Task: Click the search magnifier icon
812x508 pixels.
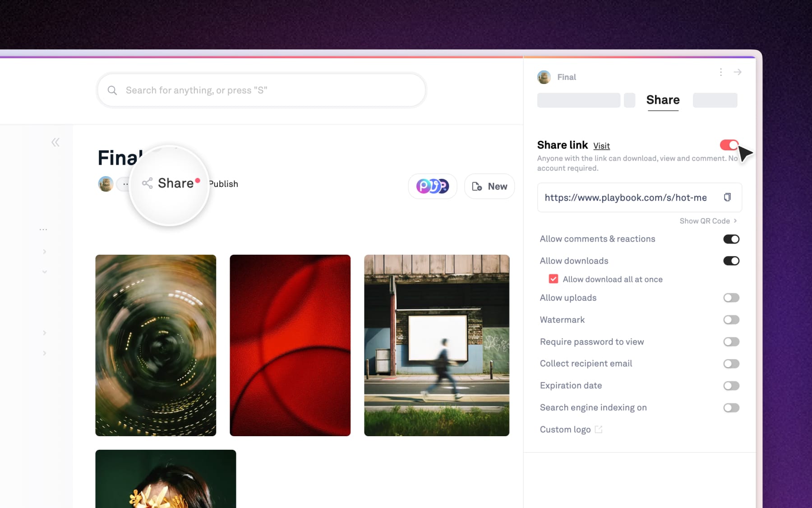Action: (112, 90)
